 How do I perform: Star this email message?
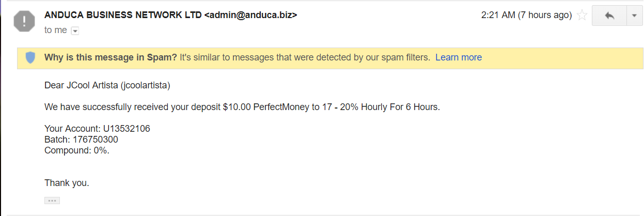(582, 16)
